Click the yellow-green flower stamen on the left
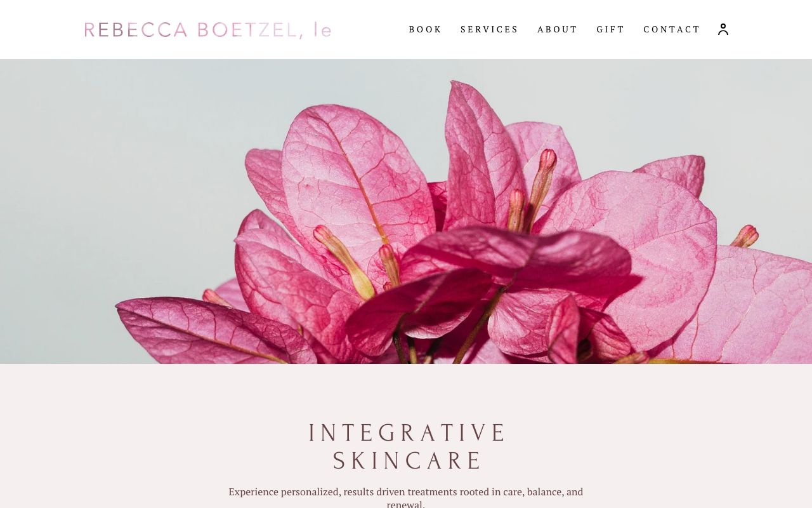The width and height of the screenshot is (812, 508). click(x=344, y=261)
